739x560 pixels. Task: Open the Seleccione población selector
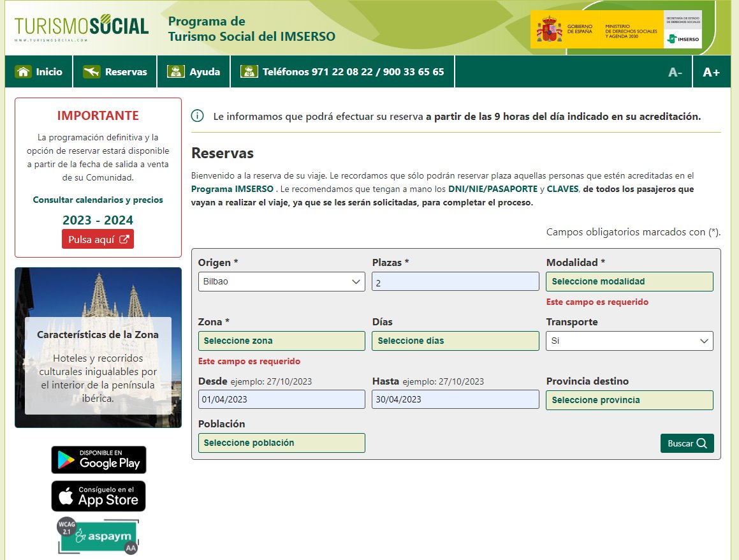click(x=282, y=443)
